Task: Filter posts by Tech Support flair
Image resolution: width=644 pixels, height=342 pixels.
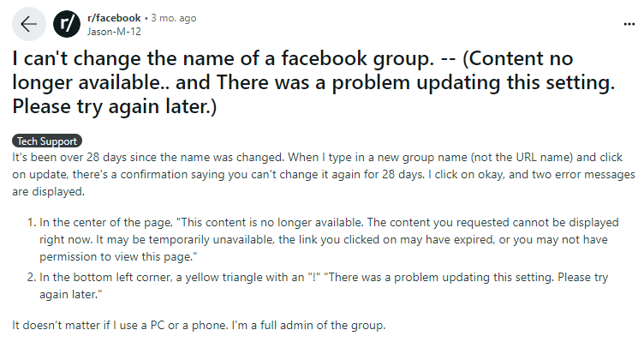Action: [x=47, y=141]
